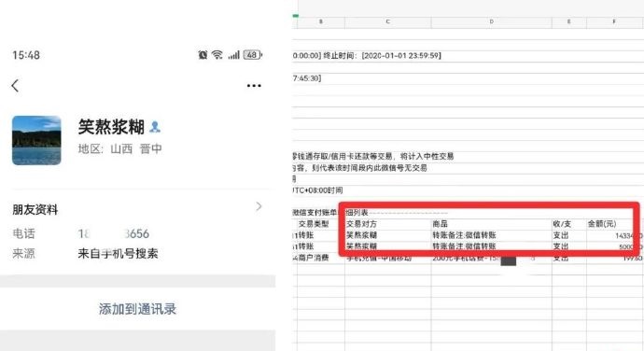Click the 朋友资料 section label

pyautogui.click(x=35, y=210)
